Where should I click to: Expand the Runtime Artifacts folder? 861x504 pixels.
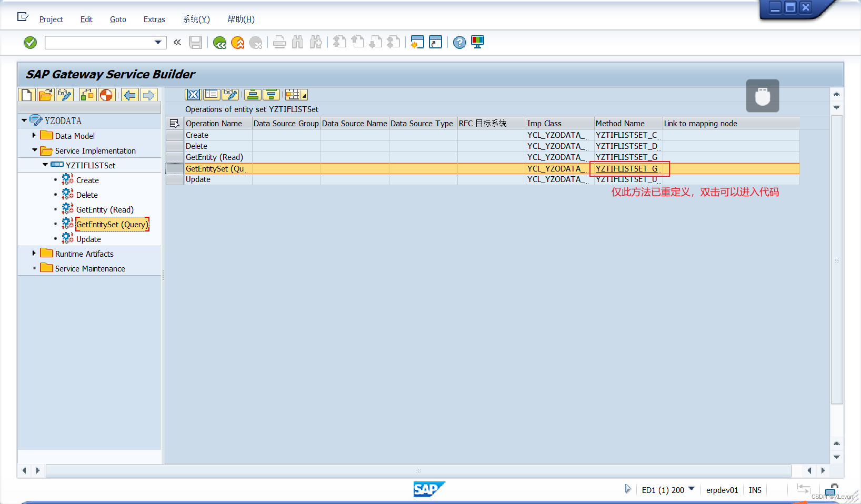pyautogui.click(x=34, y=253)
